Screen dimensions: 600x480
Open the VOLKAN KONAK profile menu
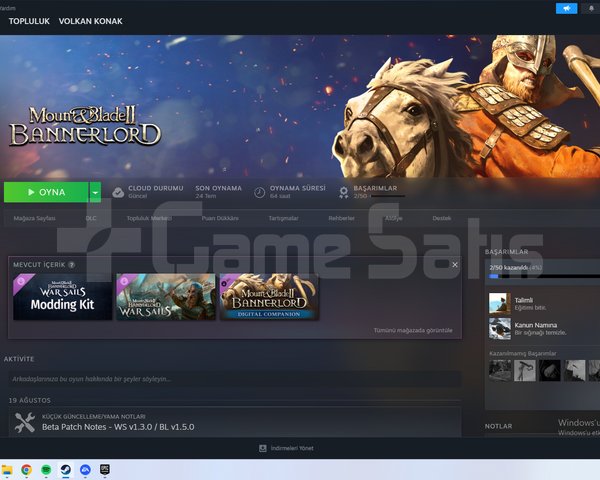(x=91, y=21)
